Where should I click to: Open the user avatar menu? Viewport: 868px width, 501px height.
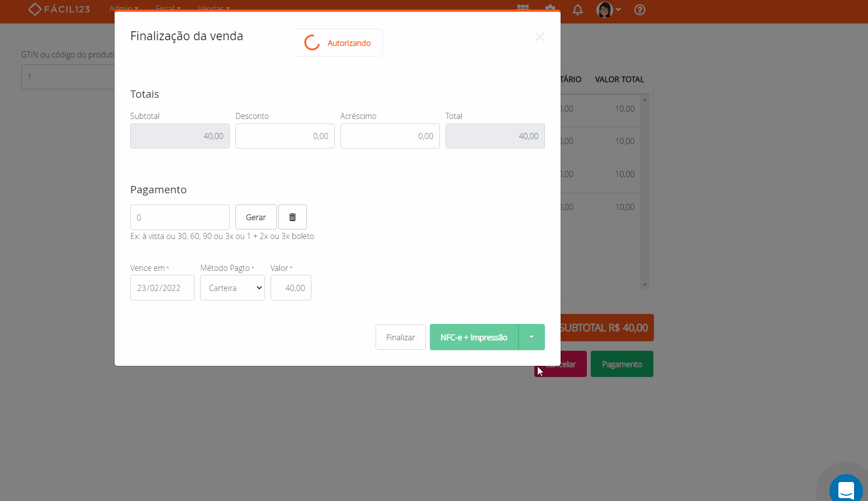pos(608,9)
